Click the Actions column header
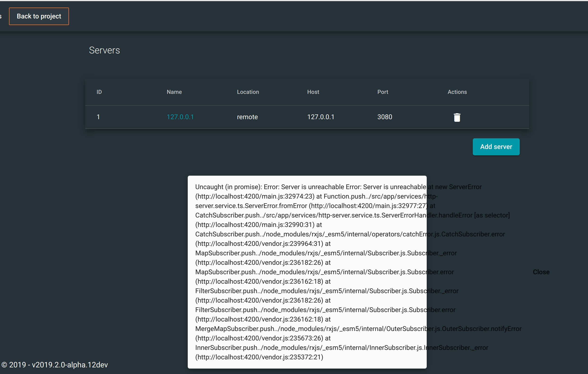This screenshot has width=588, height=374. [x=457, y=92]
